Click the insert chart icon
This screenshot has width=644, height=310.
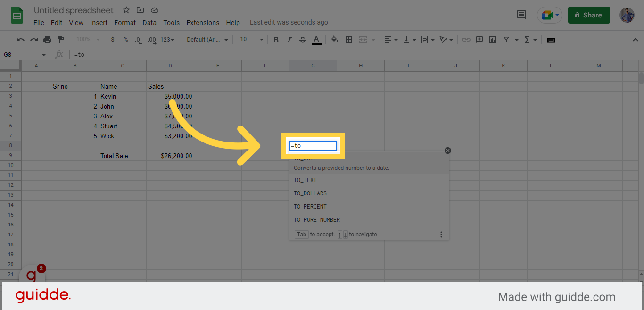[493, 40]
